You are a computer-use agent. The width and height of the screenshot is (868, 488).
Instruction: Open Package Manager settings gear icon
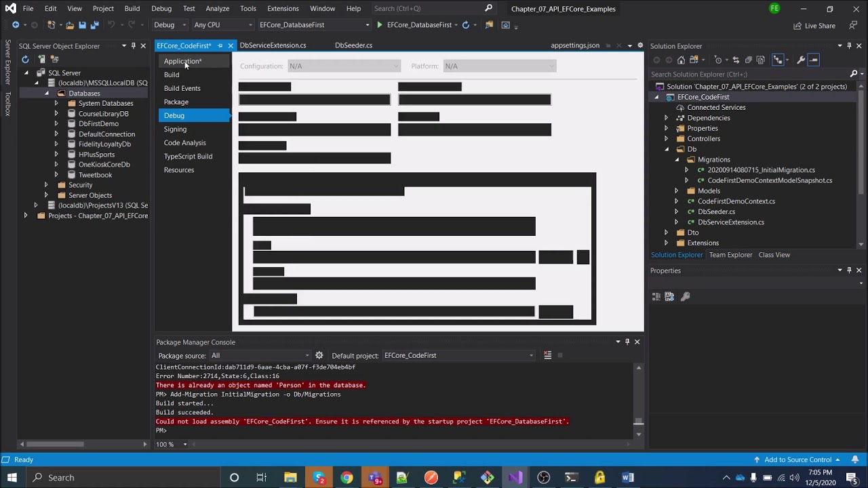(x=319, y=355)
